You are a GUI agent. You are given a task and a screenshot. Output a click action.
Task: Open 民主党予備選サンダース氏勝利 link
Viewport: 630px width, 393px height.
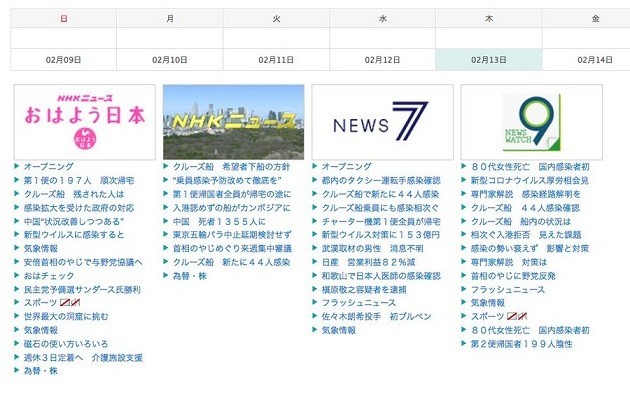[82, 289]
